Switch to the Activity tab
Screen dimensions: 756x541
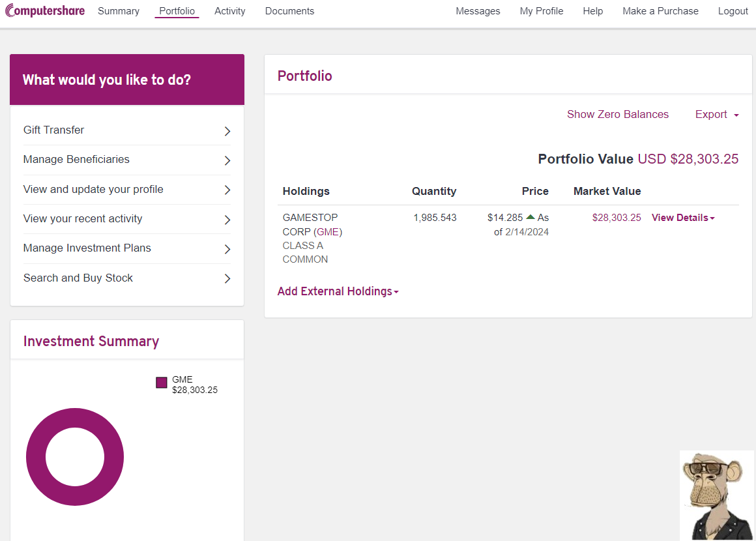tap(229, 11)
